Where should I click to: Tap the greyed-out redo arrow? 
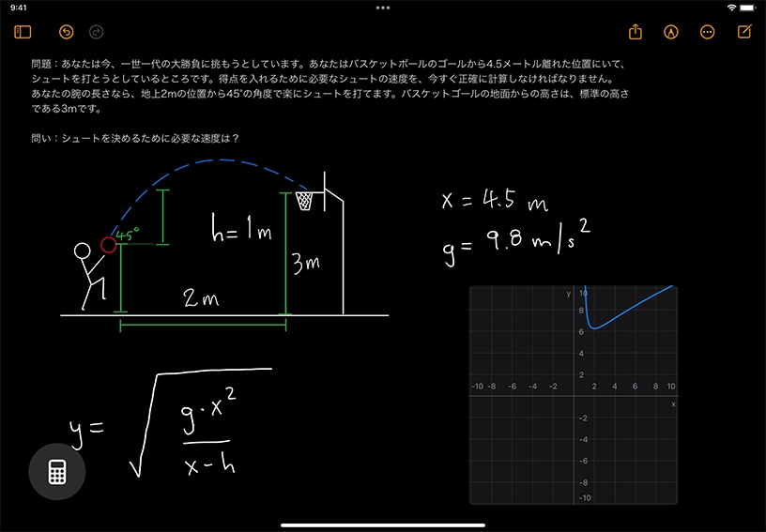pyautogui.click(x=96, y=32)
